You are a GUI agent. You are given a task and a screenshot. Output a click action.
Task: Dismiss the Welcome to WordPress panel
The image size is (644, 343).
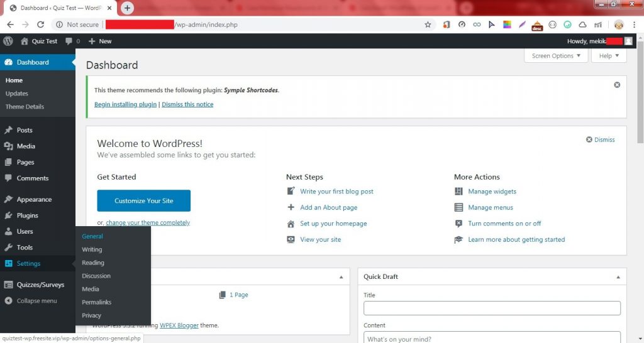(x=601, y=139)
